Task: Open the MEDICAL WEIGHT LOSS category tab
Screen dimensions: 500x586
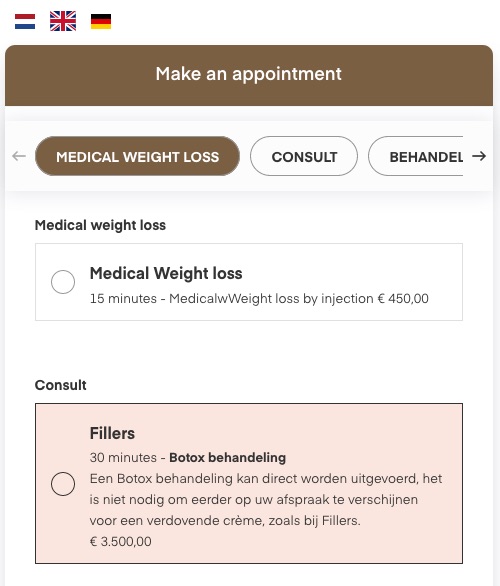Action: point(138,156)
